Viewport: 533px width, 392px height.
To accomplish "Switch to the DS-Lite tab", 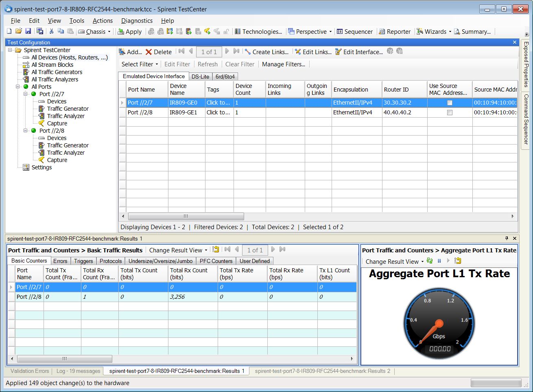I will click(200, 77).
